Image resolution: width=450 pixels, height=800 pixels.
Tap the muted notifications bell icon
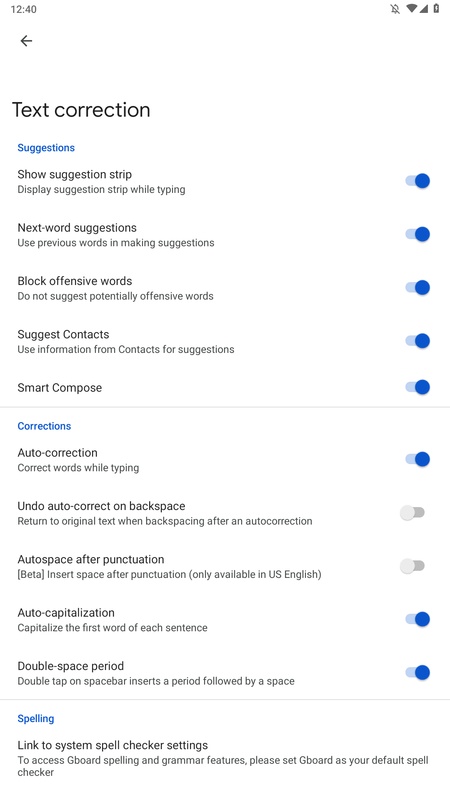395,9
